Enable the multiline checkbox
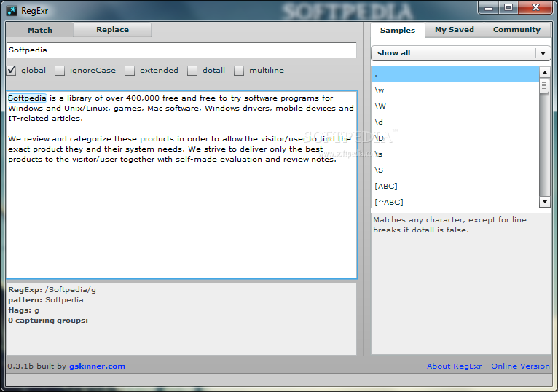Screen dimensions: 558x392 [239, 71]
